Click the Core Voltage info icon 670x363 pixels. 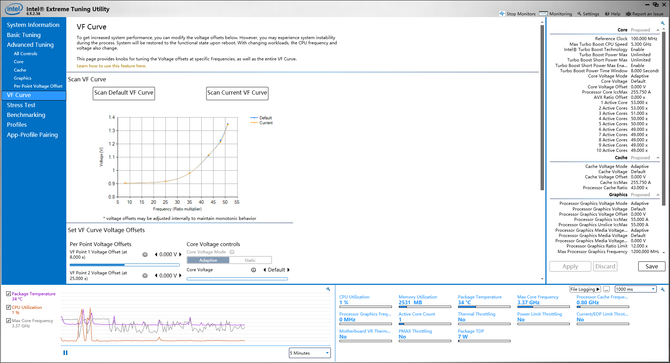click(253, 270)
